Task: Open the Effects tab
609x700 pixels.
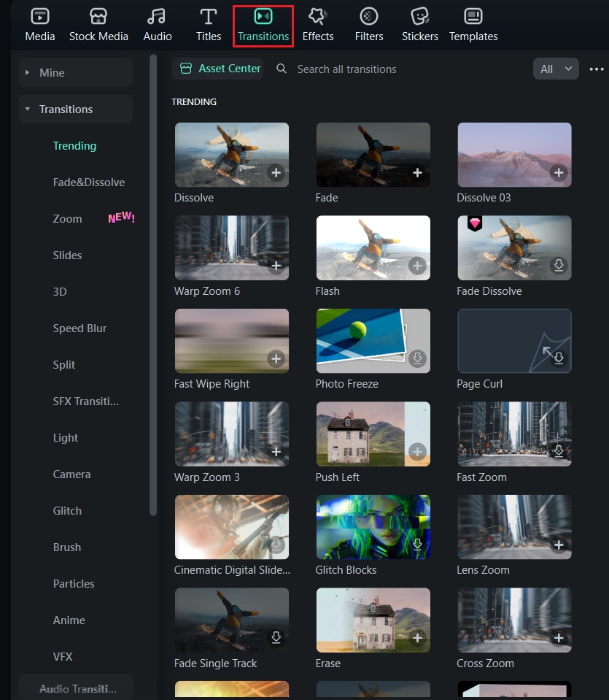Action: click(x=318, y=26)
